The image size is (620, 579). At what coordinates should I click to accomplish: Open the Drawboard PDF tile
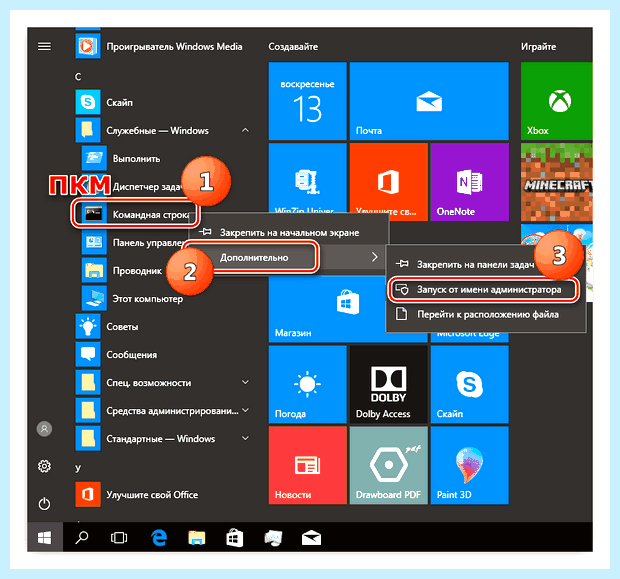(x=389, y=465)
